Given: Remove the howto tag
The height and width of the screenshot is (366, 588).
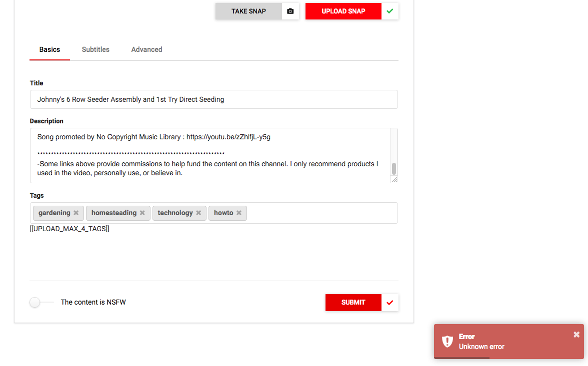Looking at the screenshot, I should tap(239, 213).
